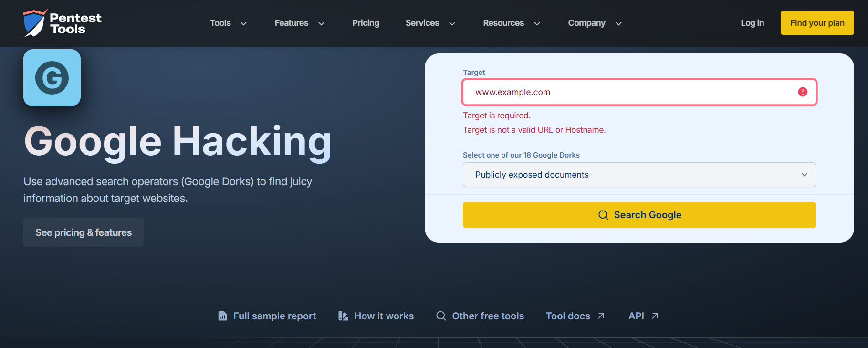Expand the Services menu chevron
The image size is (868, 348).
[452, 23]
